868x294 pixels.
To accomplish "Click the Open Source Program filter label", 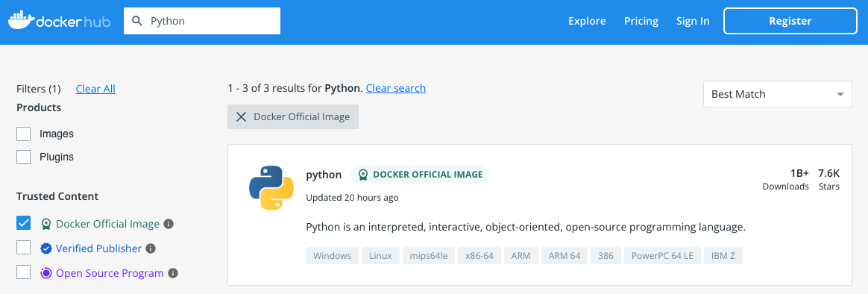I will 110,273.
